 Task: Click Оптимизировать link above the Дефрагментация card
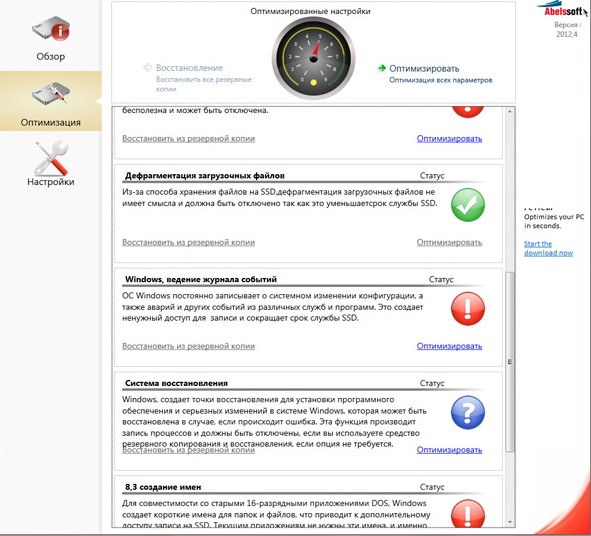[449, 138]
